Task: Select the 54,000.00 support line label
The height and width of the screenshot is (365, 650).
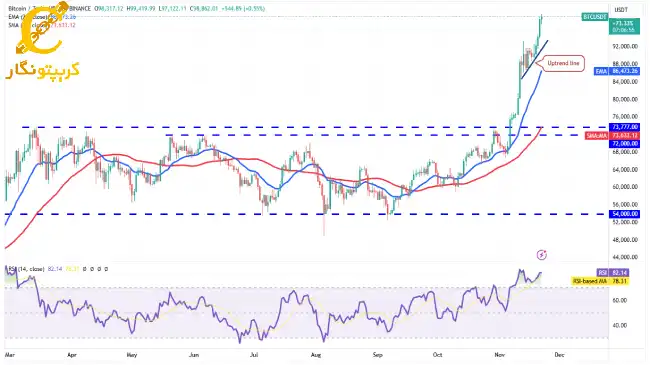Action: 624,214
